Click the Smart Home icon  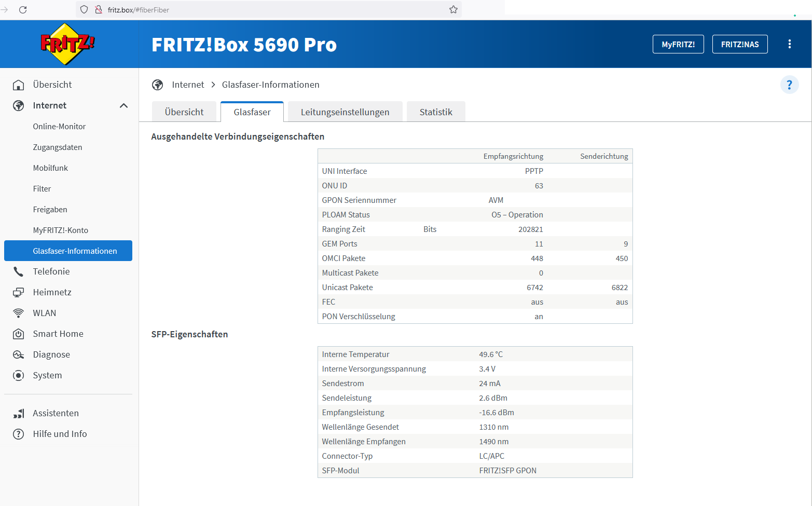pos(19,334)
